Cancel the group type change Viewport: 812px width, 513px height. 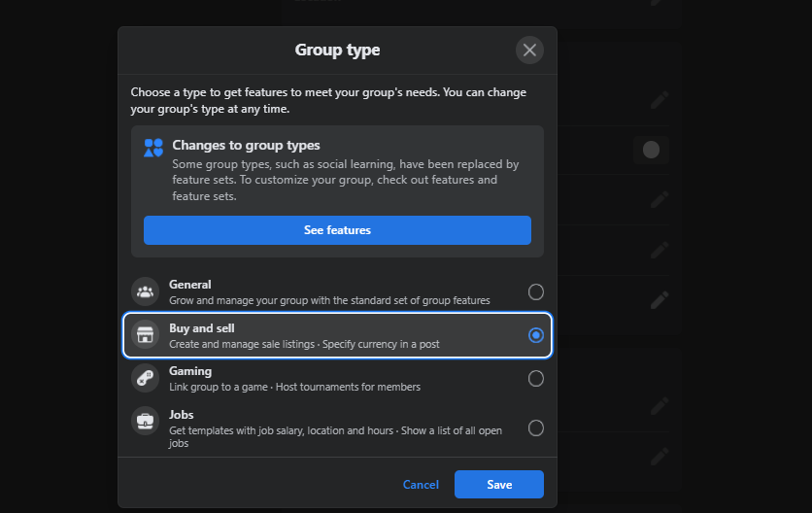pyautogui.click(x=421, y=485)
